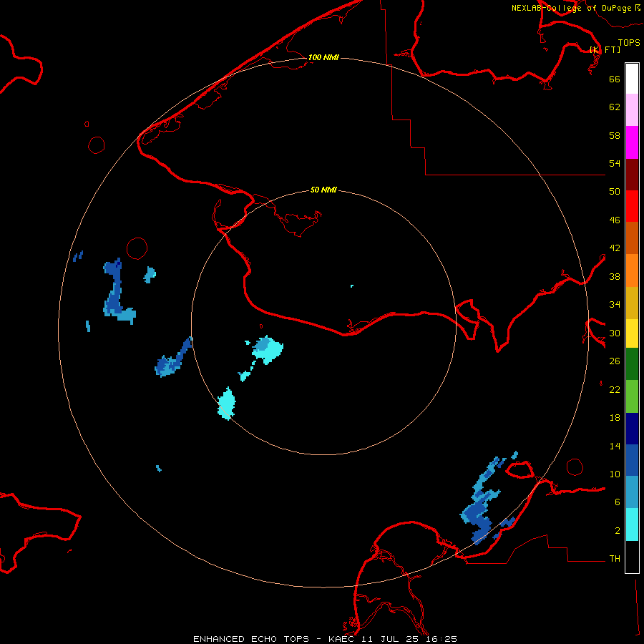644x644 pixels.
Task: Click the "10" scale value
Action: [x=615, y=474]
